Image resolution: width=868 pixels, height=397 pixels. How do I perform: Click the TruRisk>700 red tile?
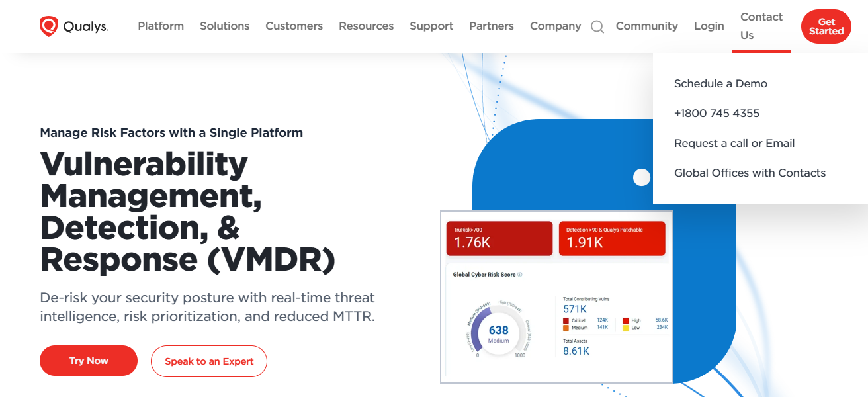pos(499,238)
